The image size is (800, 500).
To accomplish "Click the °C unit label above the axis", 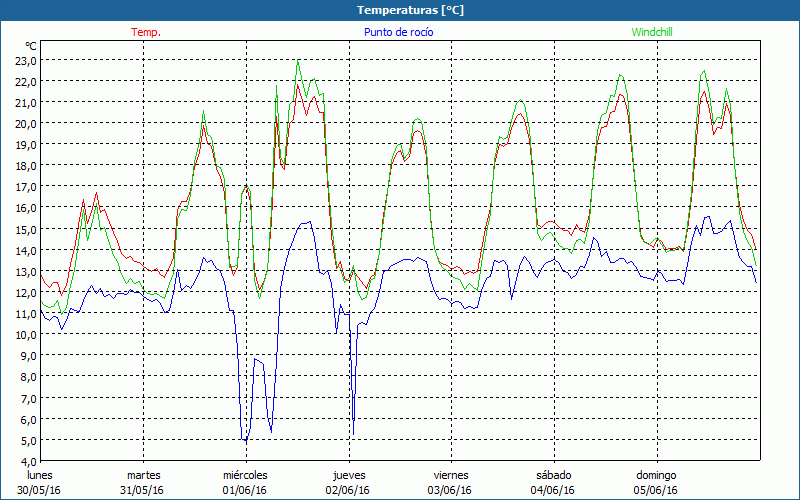I will pyautogui.click(x=31, y=46).
